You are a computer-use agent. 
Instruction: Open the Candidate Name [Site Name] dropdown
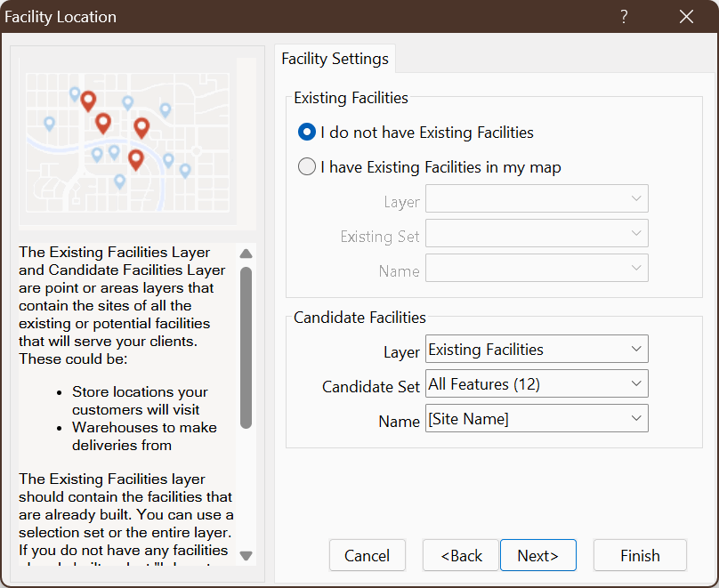(537, 418)
